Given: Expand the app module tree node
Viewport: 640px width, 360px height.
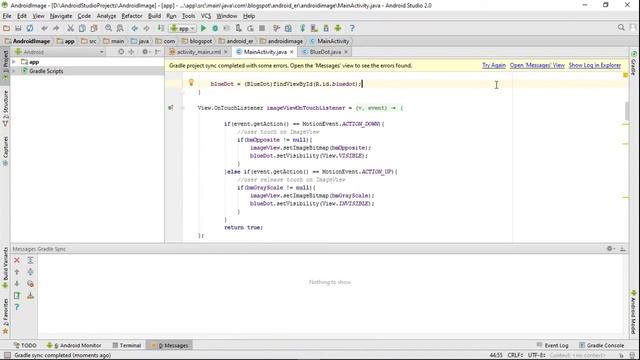Looking at the screenshot, I should tap(14, 62).
